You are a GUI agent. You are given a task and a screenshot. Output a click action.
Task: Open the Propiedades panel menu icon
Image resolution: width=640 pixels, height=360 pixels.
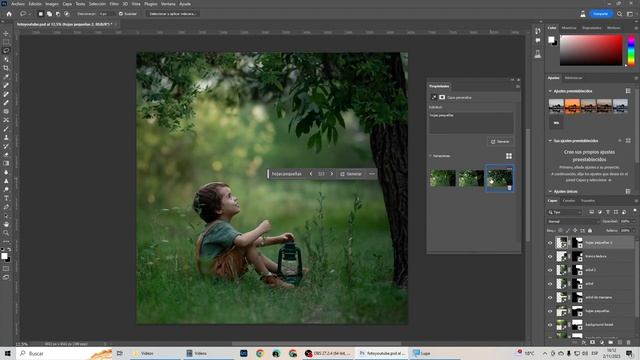click(518, 87)
